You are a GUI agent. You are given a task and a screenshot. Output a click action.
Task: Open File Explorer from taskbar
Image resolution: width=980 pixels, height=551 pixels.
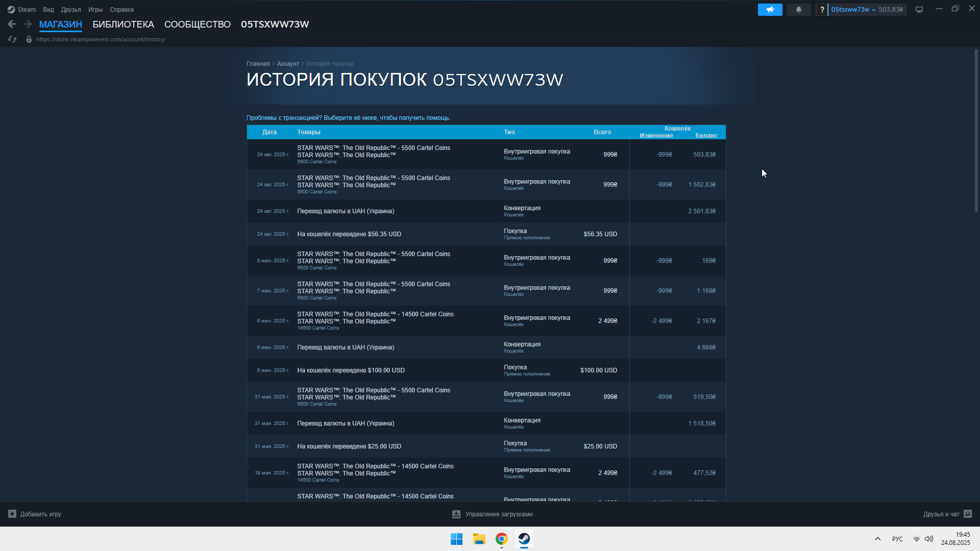point(479,539)
